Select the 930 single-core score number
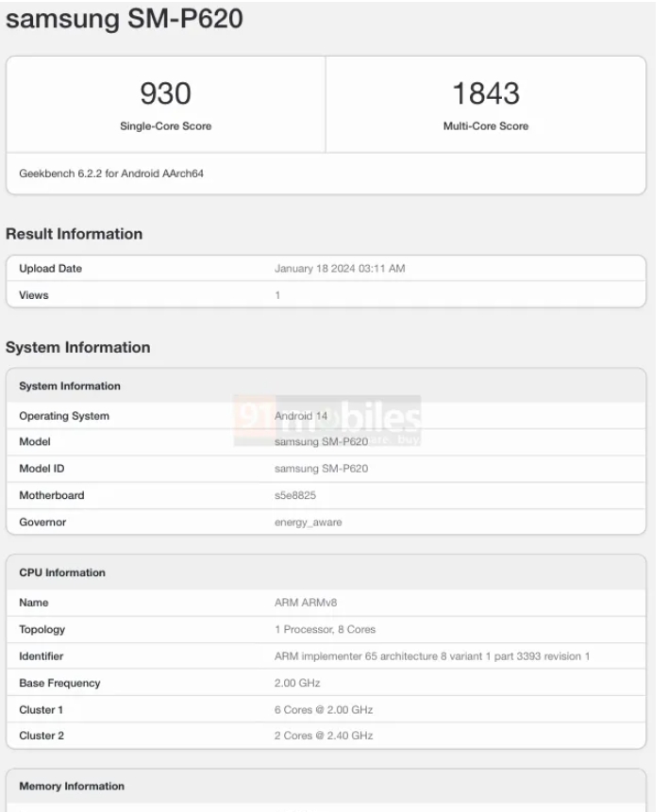The height and width of the screenshot is (812, 669). (165, 93)
